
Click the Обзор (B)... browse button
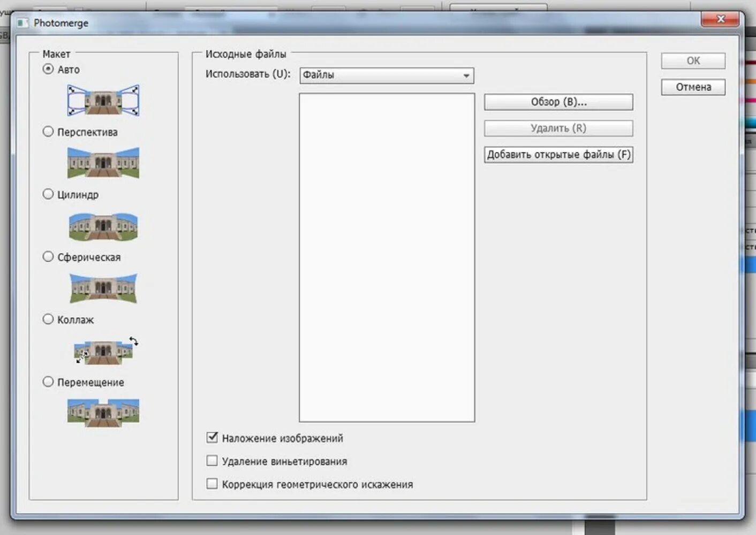(x=558, y=102)
